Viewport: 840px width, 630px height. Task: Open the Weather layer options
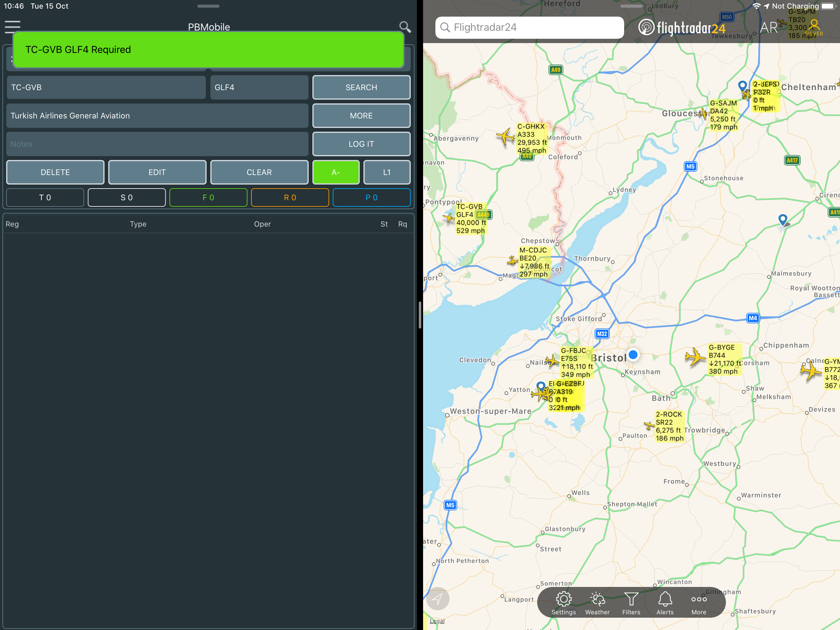point(597,603)
